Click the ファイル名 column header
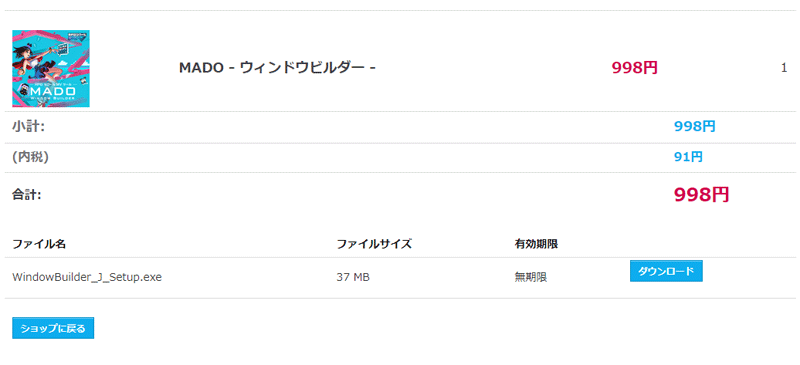 tap(39, 244)
